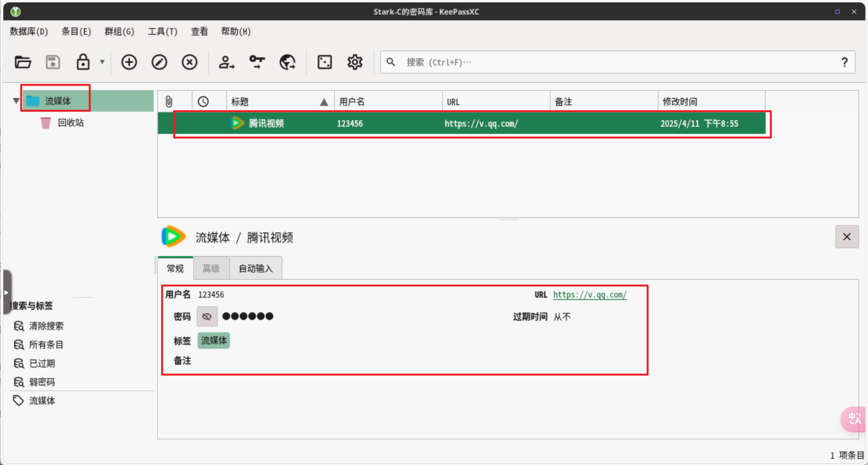Open the 条目(E) menu
This screenshot has width=868, height=465.
click(76, 32)
